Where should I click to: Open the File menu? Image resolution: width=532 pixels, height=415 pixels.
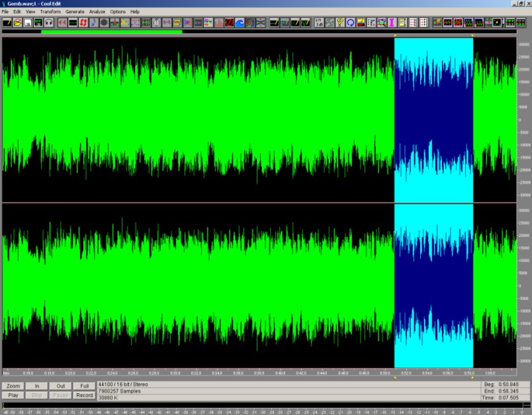pos(5,11)
